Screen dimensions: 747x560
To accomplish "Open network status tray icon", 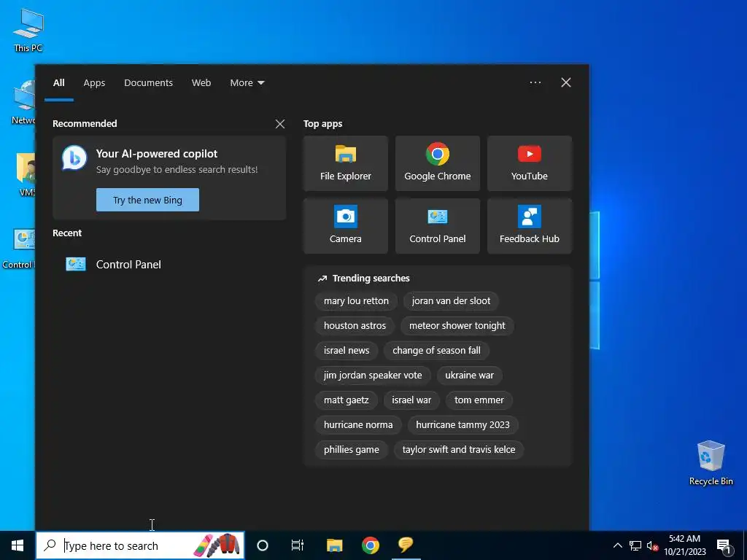I will pos(635,545).
